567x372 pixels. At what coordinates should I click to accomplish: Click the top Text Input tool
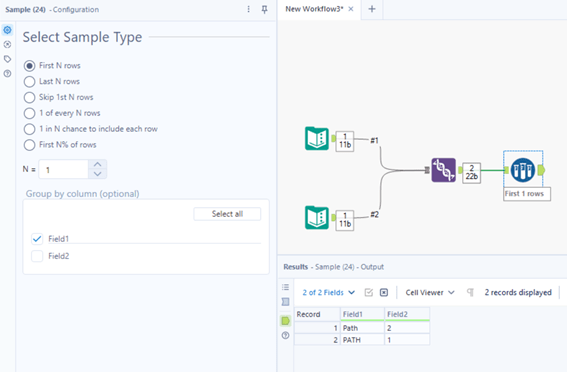[x=317, y=138]
